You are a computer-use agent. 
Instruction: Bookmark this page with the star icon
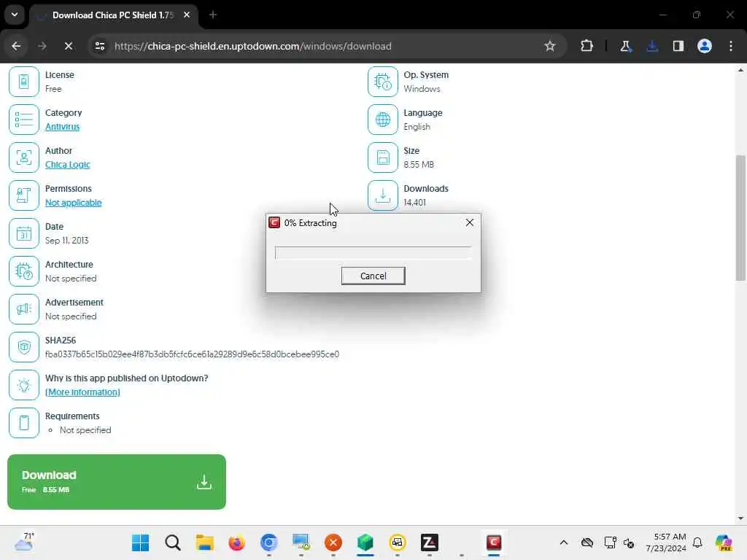click(550, 46)
